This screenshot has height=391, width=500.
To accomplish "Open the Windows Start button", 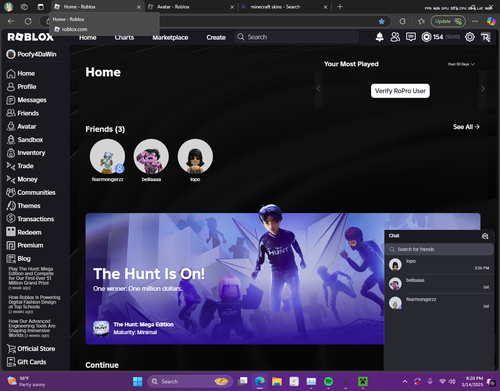I will pyautogui.click(x=137, y=381).
